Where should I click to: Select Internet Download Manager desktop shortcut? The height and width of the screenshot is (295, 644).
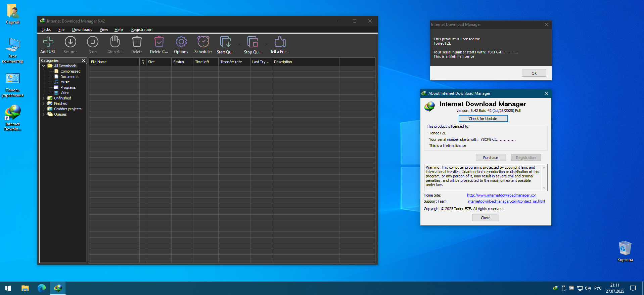tap(13, 118)
